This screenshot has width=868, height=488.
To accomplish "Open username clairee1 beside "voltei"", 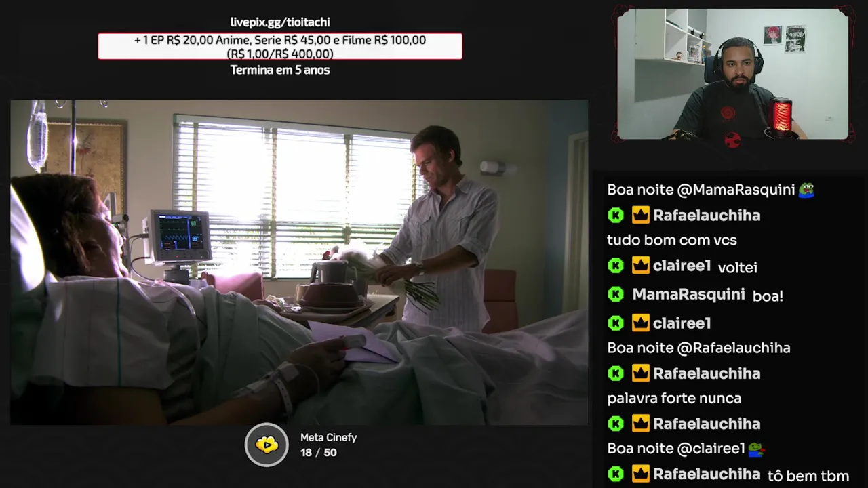I will point(682,266).
